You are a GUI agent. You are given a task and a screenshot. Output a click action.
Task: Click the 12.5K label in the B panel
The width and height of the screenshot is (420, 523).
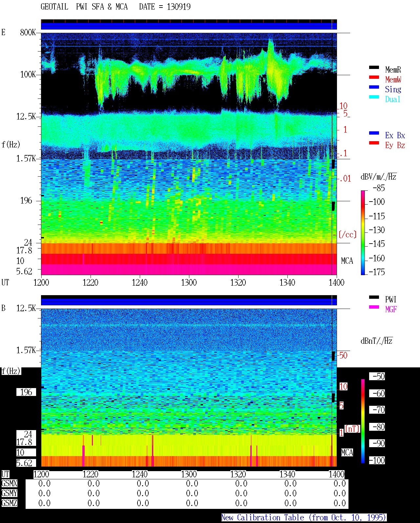click(x=26, y=308)
